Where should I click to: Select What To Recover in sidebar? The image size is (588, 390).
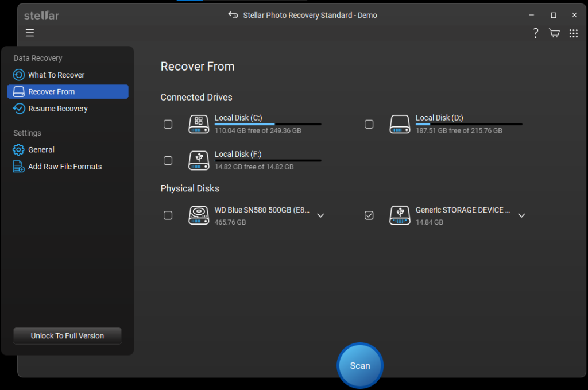tap(68, 75)
